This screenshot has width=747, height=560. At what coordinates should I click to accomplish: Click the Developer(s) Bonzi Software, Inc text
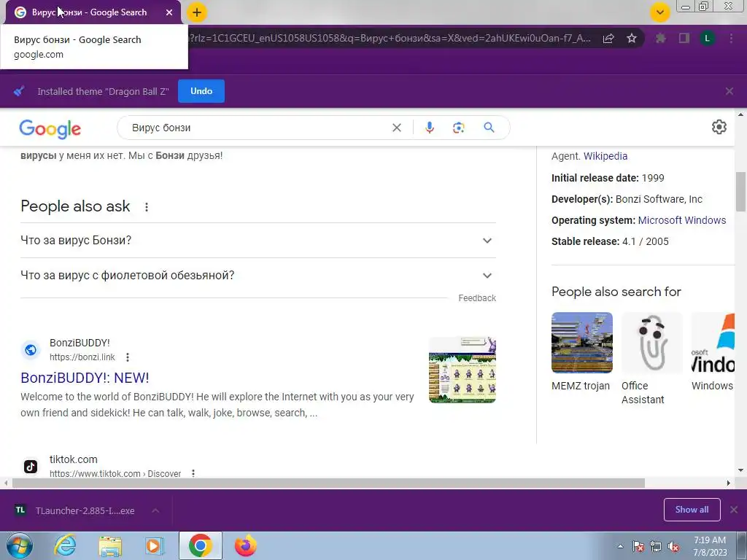click(627, 199)
